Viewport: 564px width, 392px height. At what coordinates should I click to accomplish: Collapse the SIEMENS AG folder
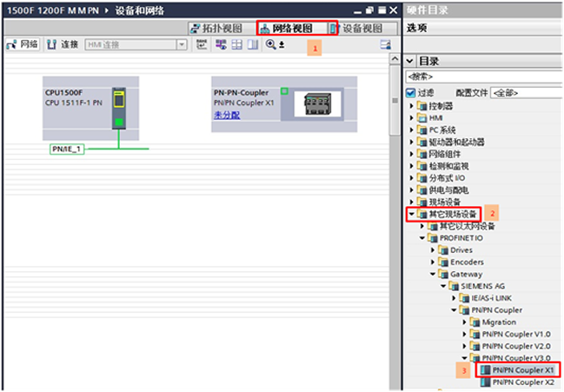click(x=443, y=286)
